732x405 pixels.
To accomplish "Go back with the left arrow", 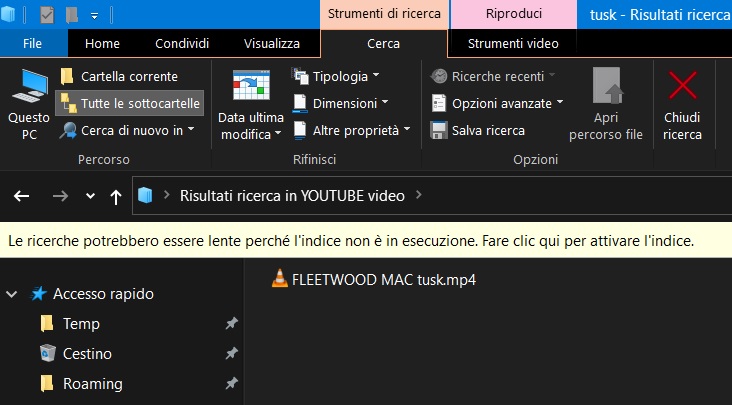I will 21,196.
